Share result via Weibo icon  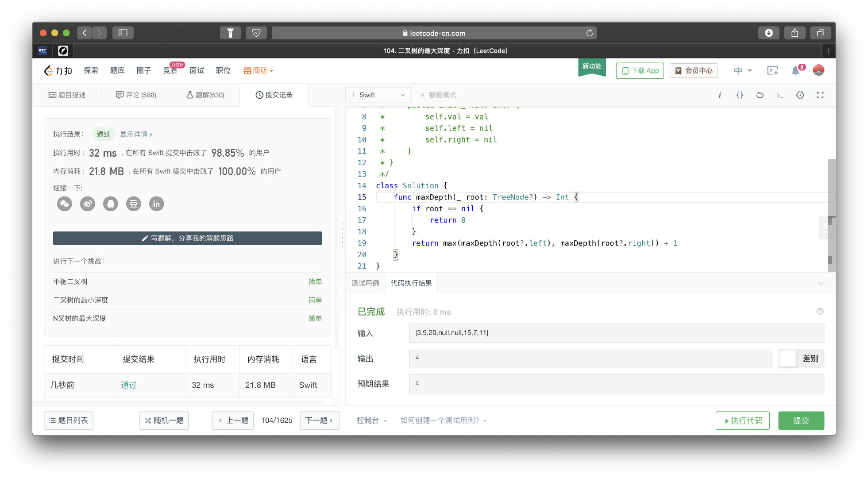click(88, 204)
